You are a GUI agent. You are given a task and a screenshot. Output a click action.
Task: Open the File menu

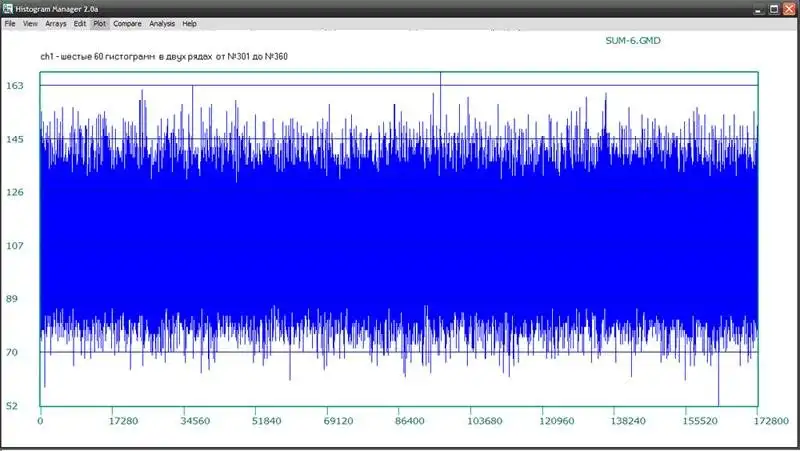point(10,23)
